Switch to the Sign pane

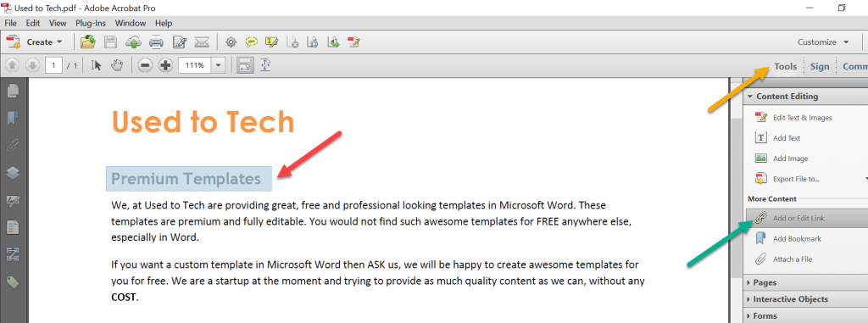coord(820,66)
